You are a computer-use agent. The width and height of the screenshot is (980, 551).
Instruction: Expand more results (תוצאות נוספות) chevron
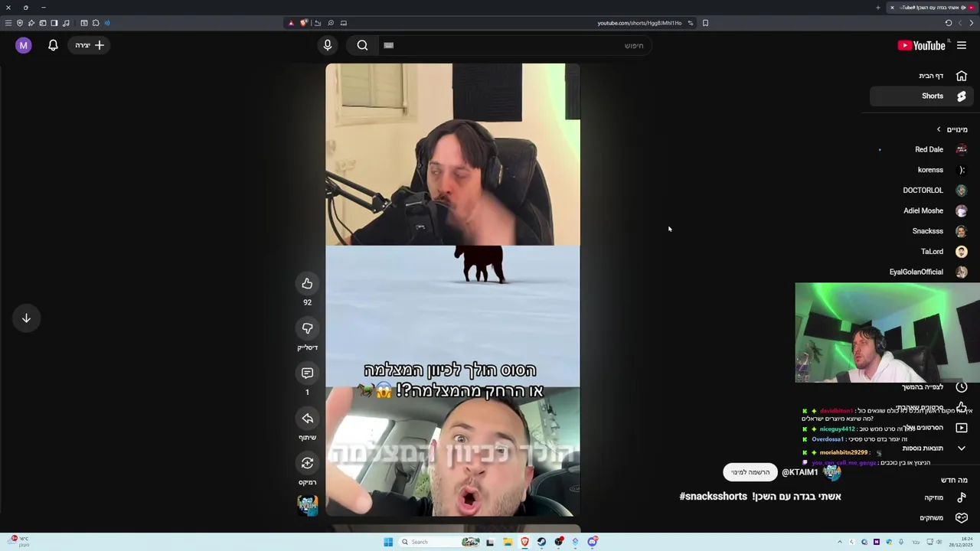click(962, 448)
